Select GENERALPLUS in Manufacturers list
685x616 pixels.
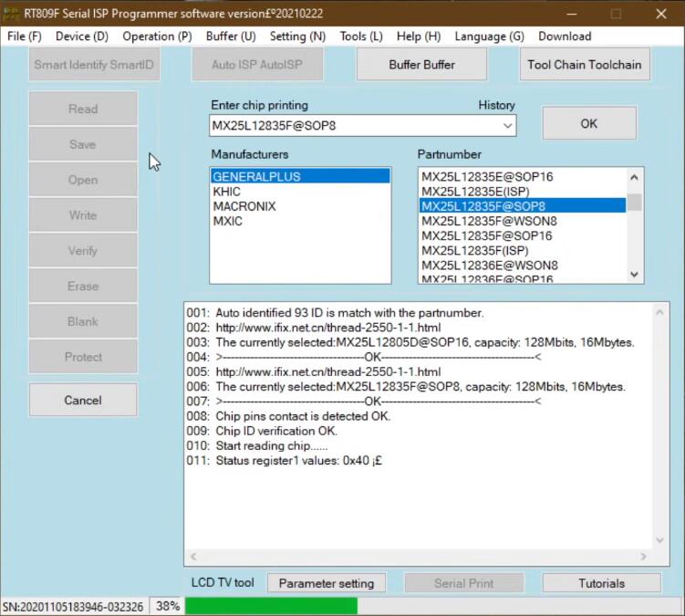click(x=300, y=177)
